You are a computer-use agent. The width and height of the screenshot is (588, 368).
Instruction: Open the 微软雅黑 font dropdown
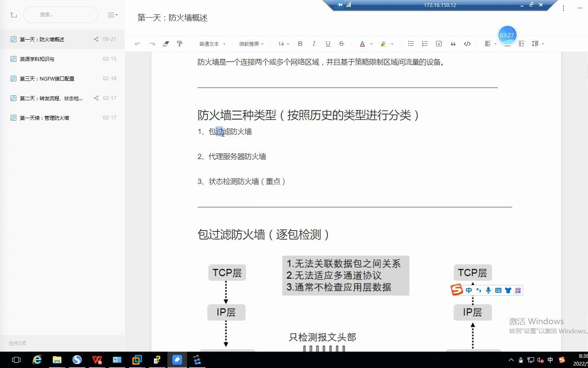251,44
